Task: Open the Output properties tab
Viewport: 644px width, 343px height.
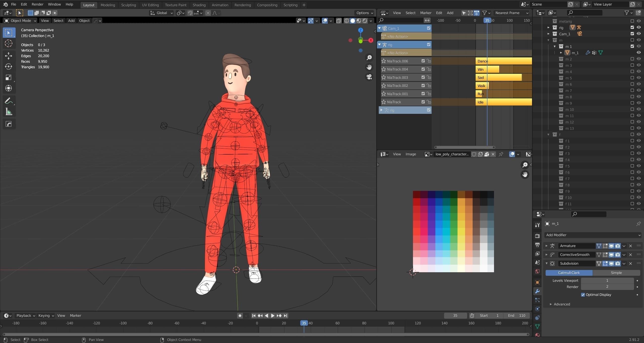Action: click(x=537, y=245)
